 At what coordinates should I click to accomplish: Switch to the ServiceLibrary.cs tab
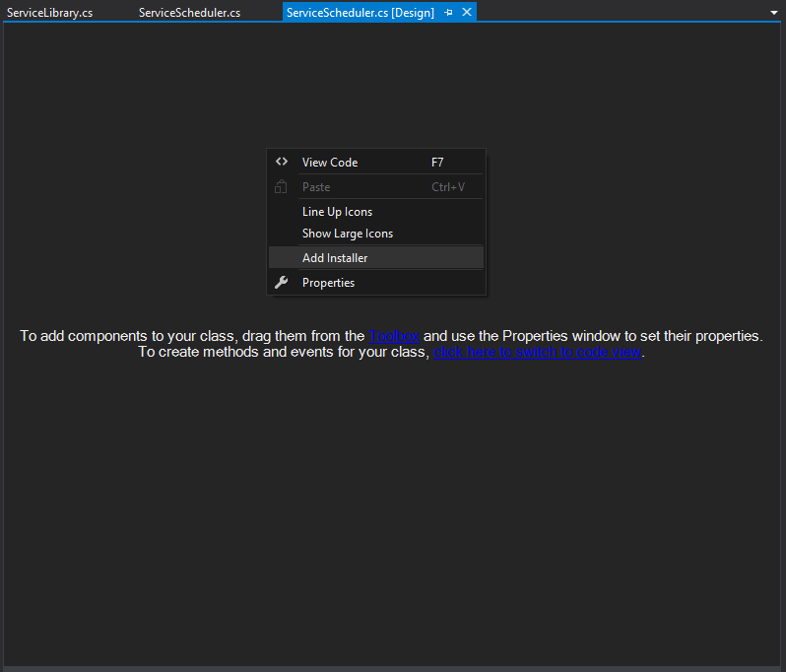[x=49, y=12]
